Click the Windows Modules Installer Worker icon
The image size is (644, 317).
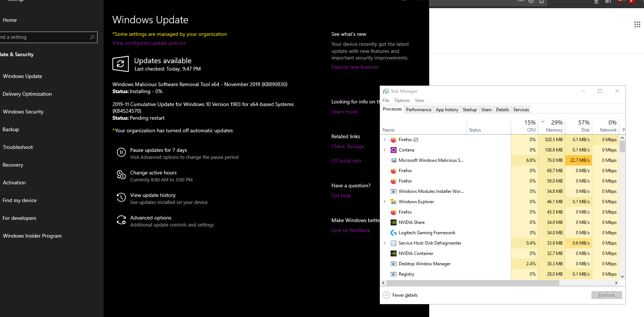pyautogui.click(x=394, y=191)
